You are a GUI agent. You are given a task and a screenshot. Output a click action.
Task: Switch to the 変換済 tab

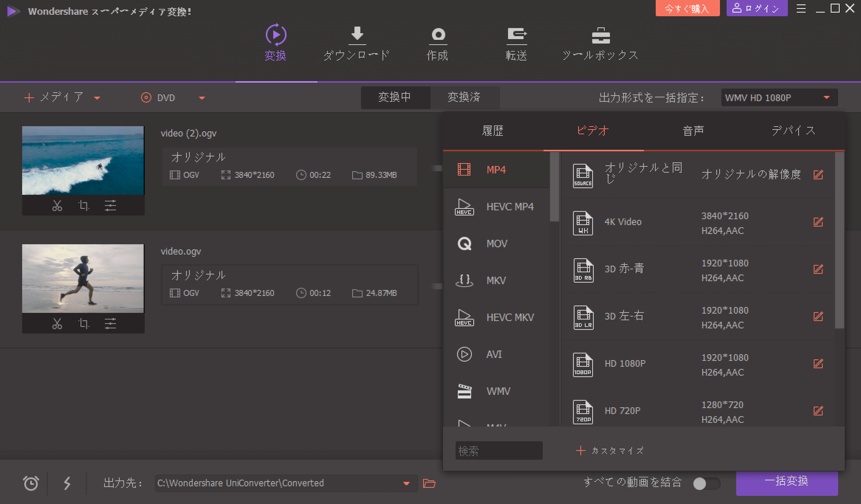[x=465, y=97]
